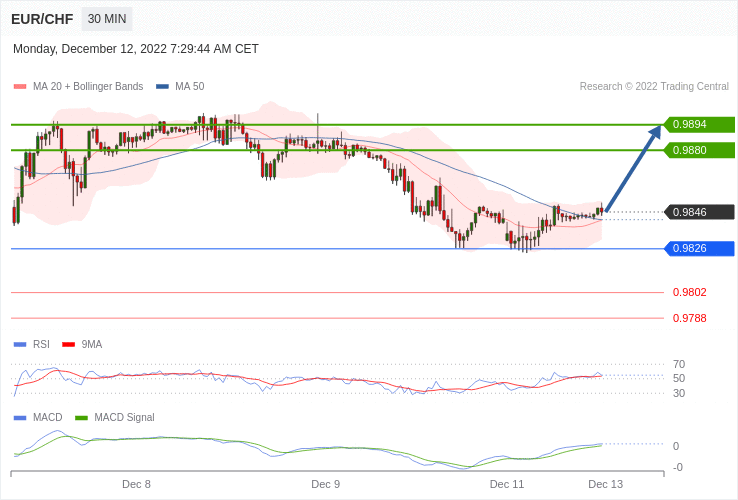738x500 pixels.
Task: Click the Research © 2022 Trading Central credit
Action: [x=654, y=87]
